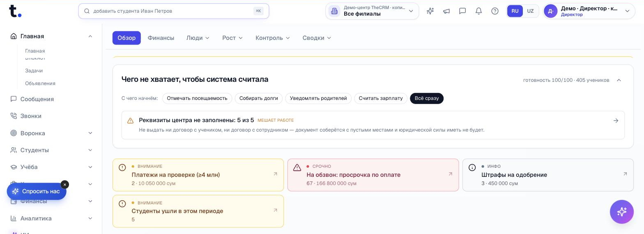The height and width of the screenshot is (234, 644).
Task: Select Считать зарплату chip
Action: [x=381, y=98]
